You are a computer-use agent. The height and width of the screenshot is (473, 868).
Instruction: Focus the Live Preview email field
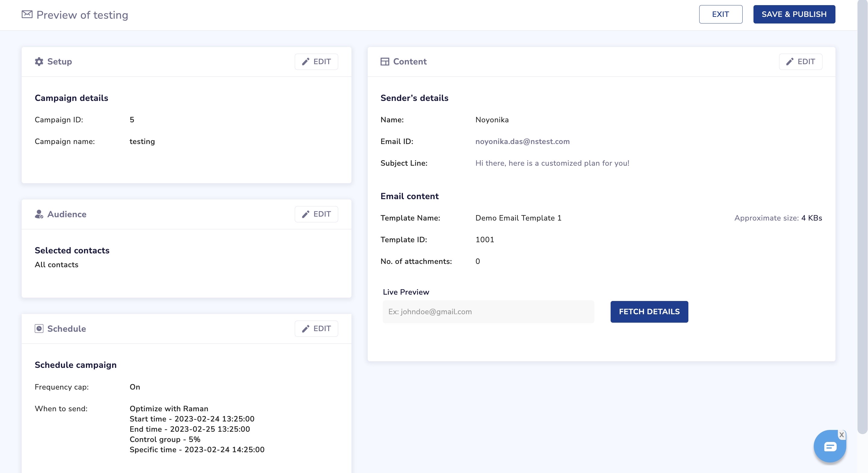488,312
